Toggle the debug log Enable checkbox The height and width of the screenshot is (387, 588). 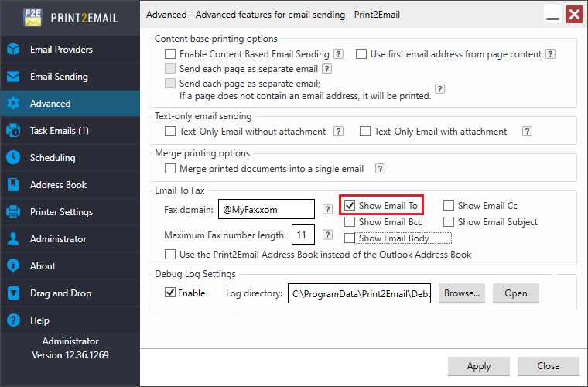[170, 293]
